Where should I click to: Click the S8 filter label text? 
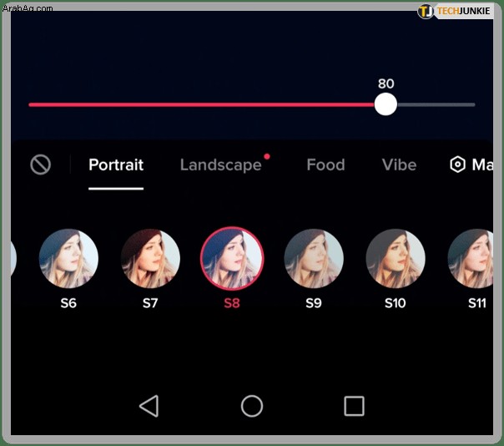click(x=232, y=303)
